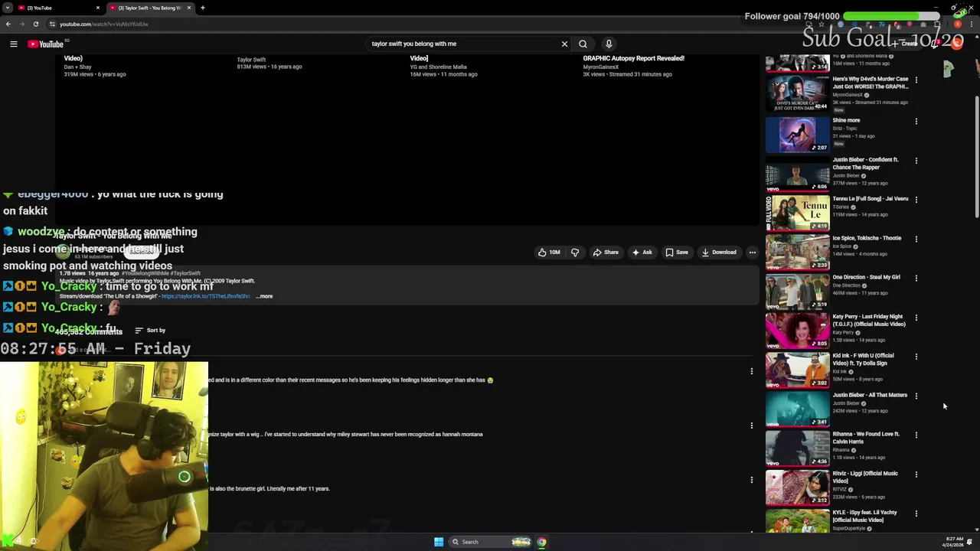Open Kid Ink F With U title

[863, 359]
